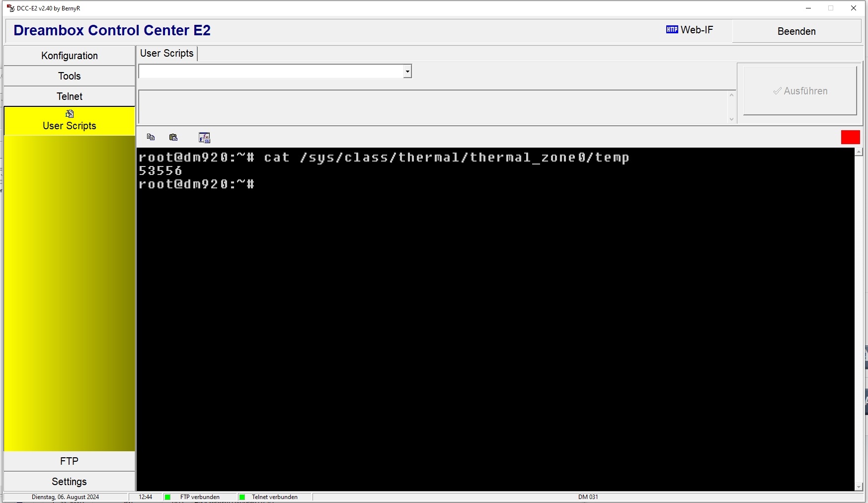This screenshot has height=503, width=868.
Task: Open the Settings sidebar section
Action: click(x=70, y=482)
